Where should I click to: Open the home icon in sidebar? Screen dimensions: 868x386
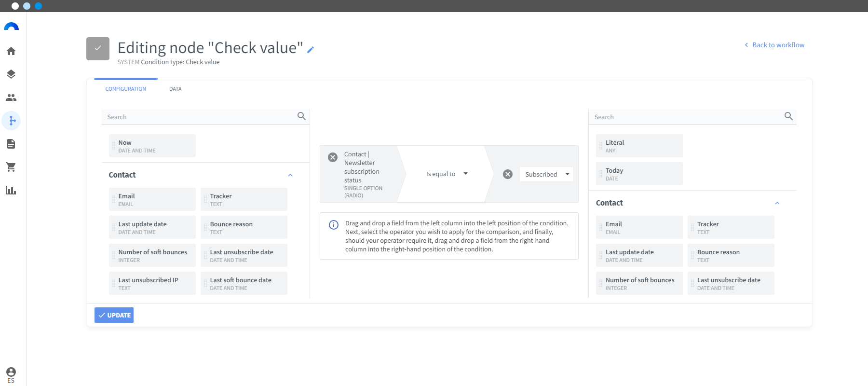point(11,51)
